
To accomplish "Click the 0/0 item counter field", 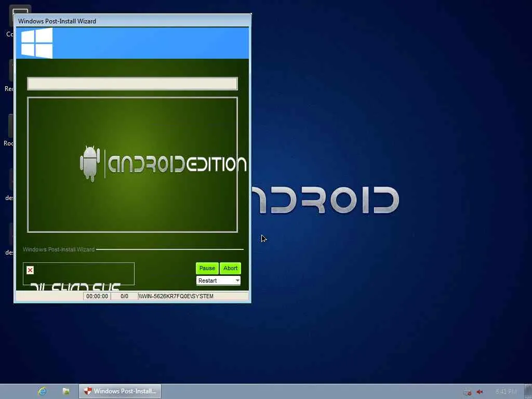I will click(x=125, y=296).
